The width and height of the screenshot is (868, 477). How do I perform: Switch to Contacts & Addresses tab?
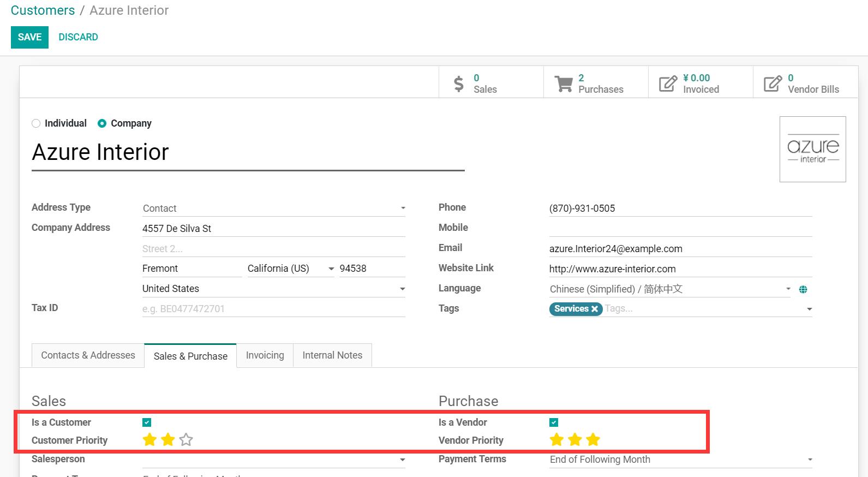[x=88, y=355]
